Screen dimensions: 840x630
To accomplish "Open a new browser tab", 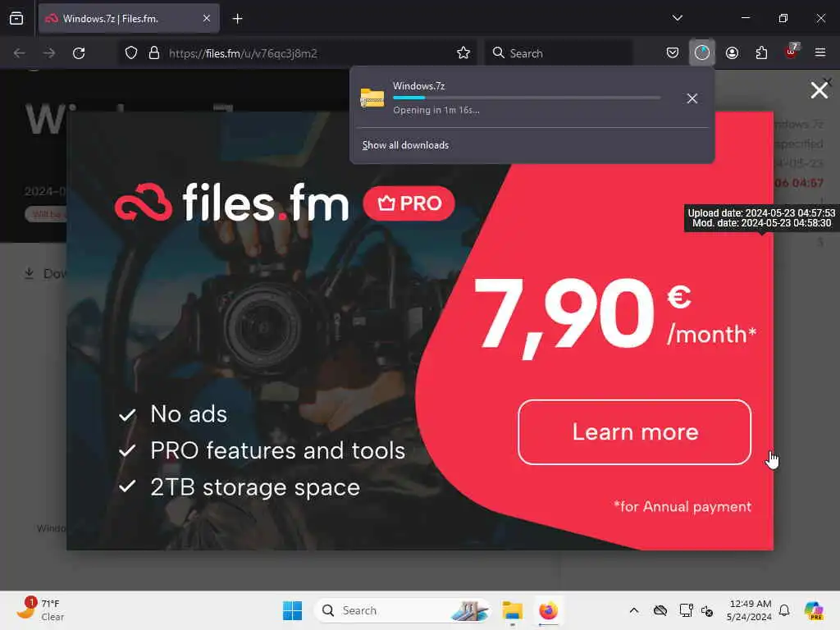I will point(237,19).
